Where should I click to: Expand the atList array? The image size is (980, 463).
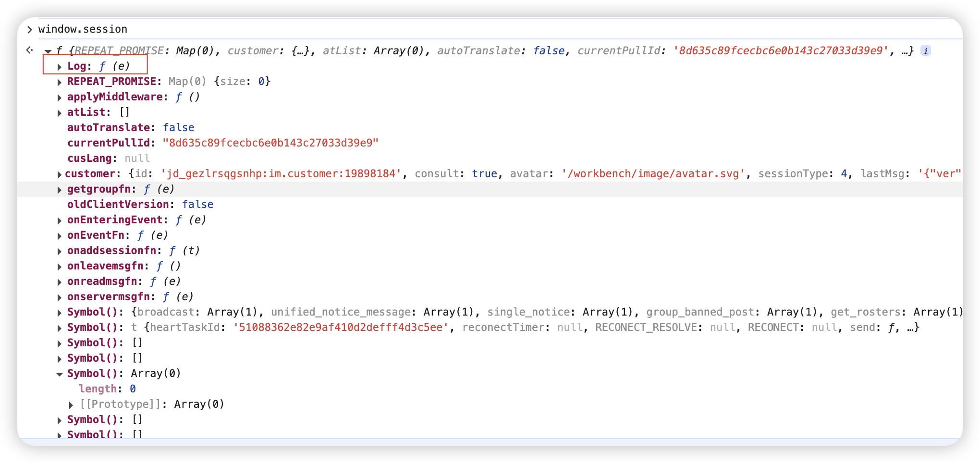[x=59, y=113]
